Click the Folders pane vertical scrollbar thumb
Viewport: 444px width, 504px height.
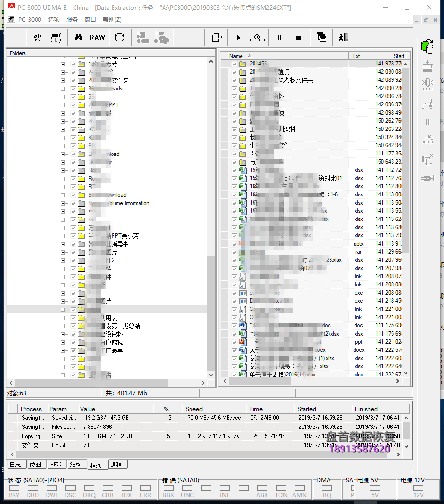(x=211, y=313)
